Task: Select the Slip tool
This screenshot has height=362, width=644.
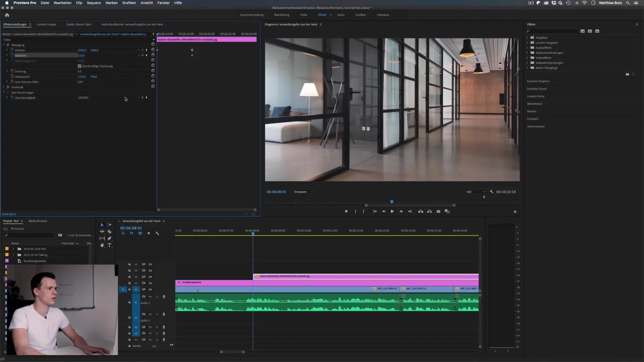Action: tap(102, 238)
